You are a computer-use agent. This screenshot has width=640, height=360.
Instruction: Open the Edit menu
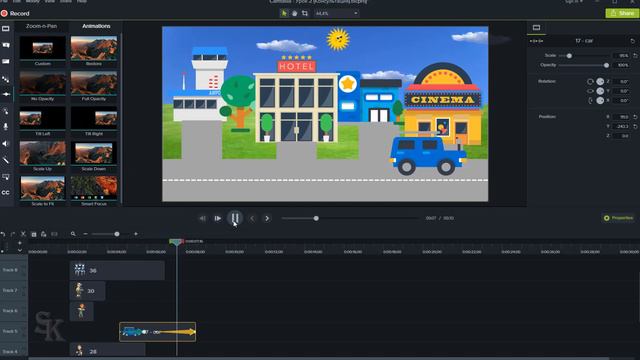pos(17,1)
